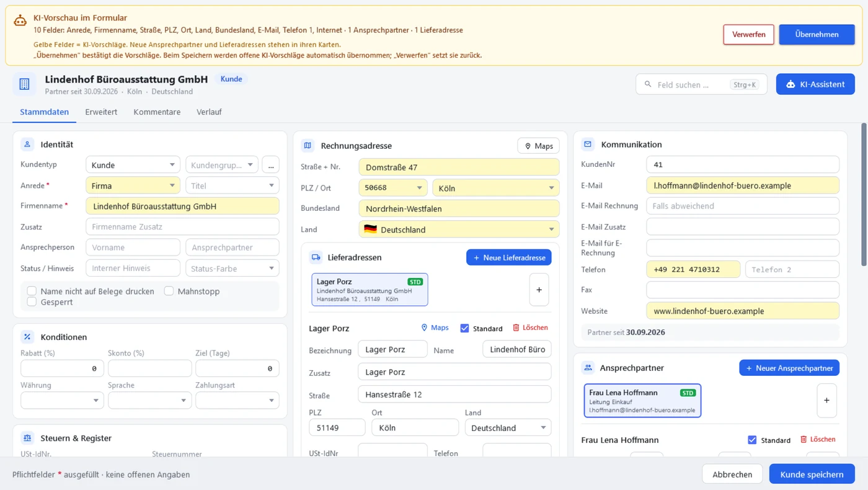
Task: Expand the Währung dropdown
Action: coord(62,401)
